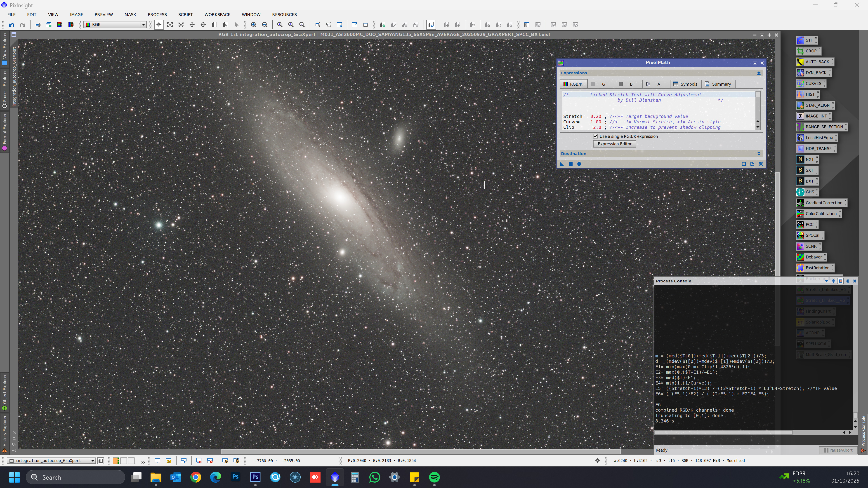This screenshot has width=868, height=488.
Task: Click the Undo arrow in toolbar
Action: coord(12,25)
